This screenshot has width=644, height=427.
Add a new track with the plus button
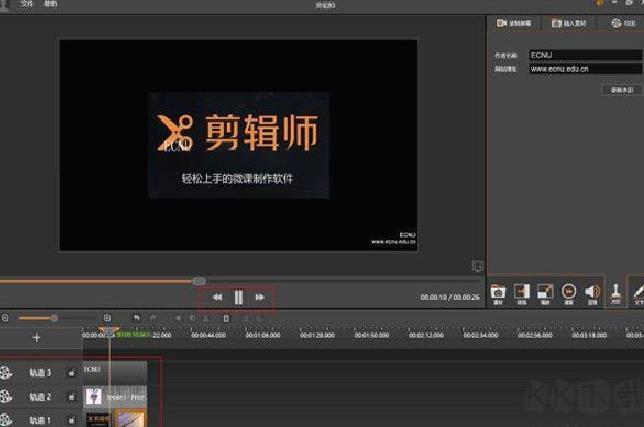[x=37, y=337]
